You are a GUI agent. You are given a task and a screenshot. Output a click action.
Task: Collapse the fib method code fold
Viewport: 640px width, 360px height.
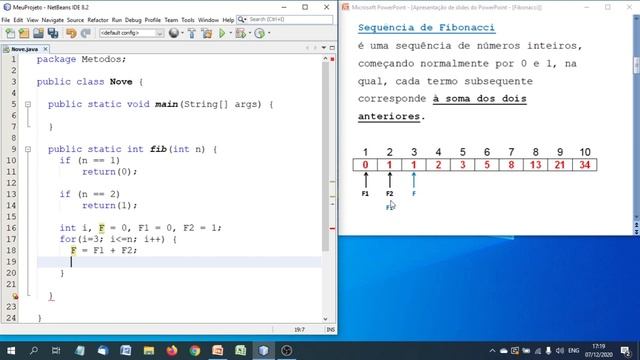pos(28,149)
